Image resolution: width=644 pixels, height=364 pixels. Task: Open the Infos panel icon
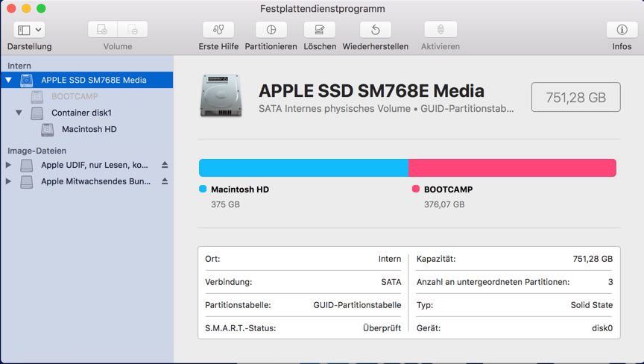[622, 30]
